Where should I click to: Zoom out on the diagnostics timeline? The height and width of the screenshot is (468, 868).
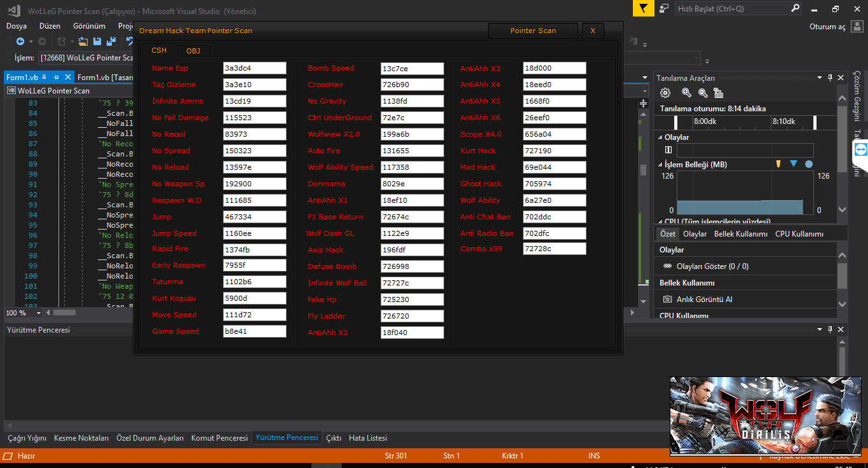coord(703,93)
